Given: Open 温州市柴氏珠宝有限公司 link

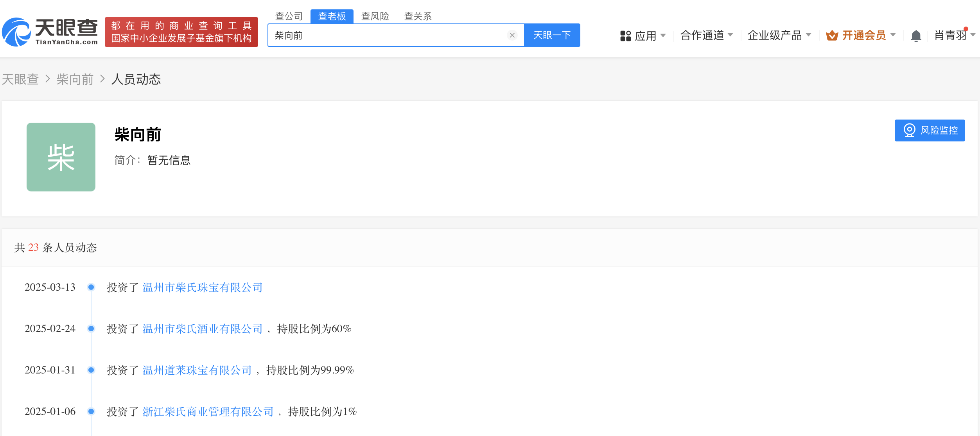Looking at the screenshot, I should tap(202, 288).
